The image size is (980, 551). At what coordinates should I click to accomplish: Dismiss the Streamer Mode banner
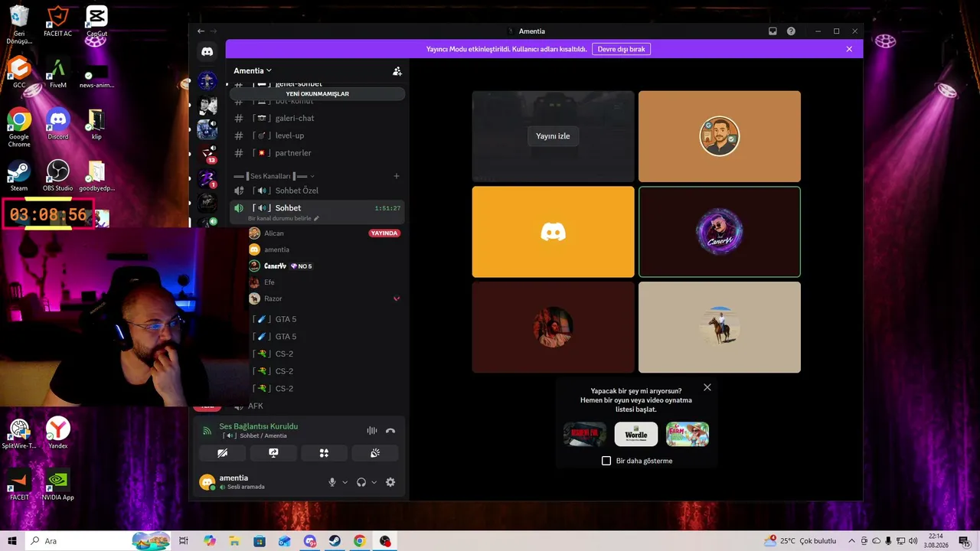point(849,49)
